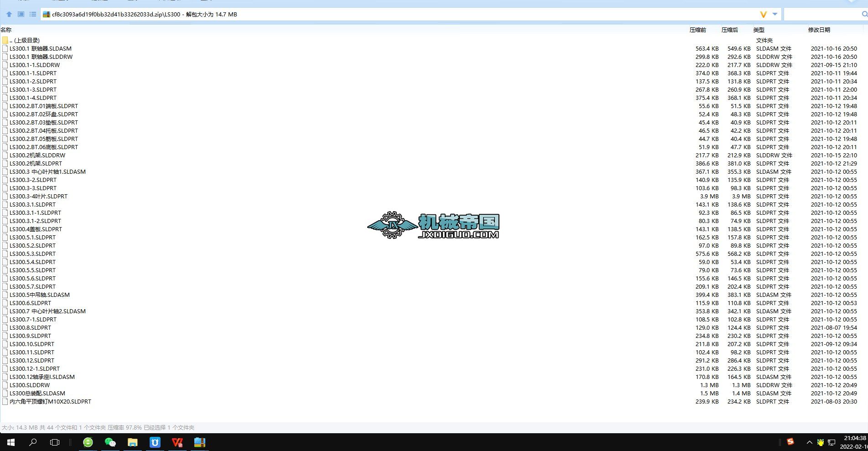Select file LS300.1-4.SLDPRT
This screenshot has height=451, width=868.
33,98
